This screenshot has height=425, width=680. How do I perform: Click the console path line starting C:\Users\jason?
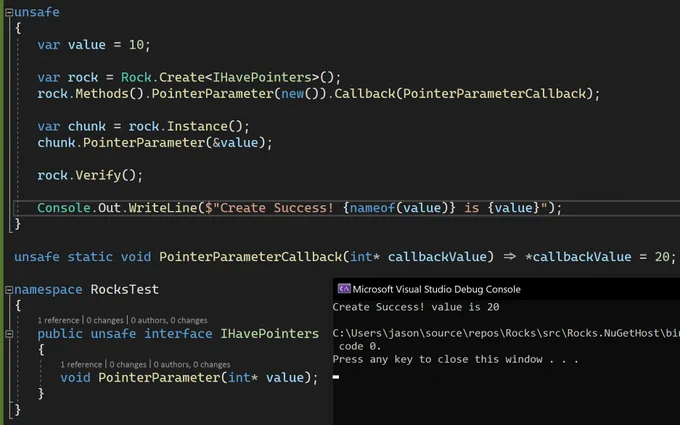[x=506, y=333]
